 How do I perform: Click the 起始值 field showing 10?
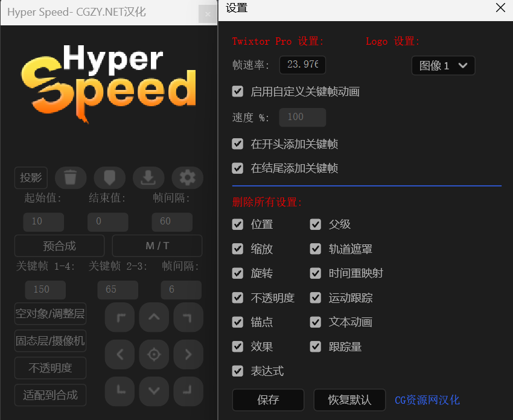pyautogui.click(x=43, y=222)
